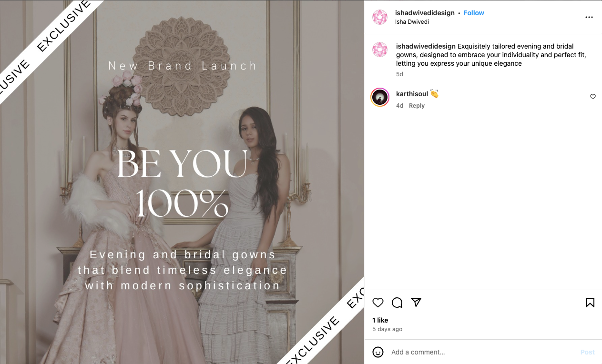Screen dimensions: 602x364
Task: Open the three-dot more options menu
Action: [x=589, y=17]
